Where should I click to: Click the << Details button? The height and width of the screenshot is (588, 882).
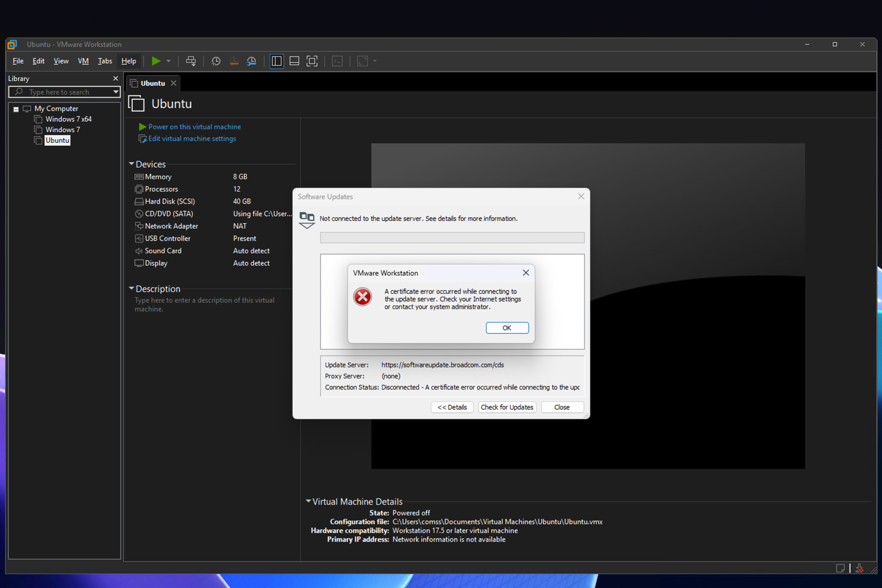pyautogui.click(x=452, y=407)
